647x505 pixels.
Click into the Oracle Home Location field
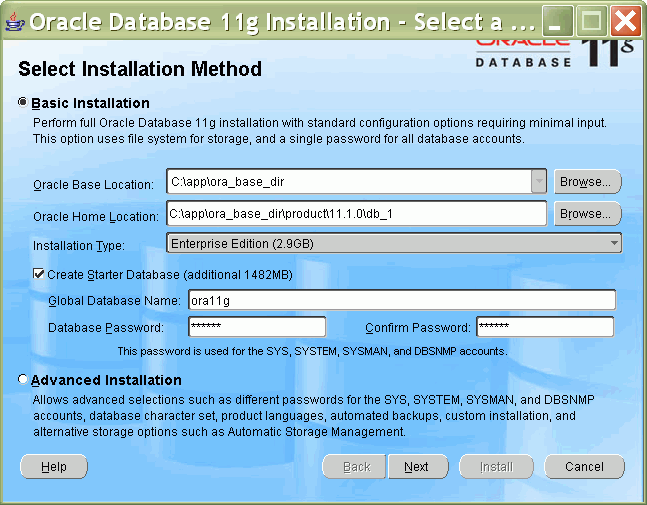(357, 213)
